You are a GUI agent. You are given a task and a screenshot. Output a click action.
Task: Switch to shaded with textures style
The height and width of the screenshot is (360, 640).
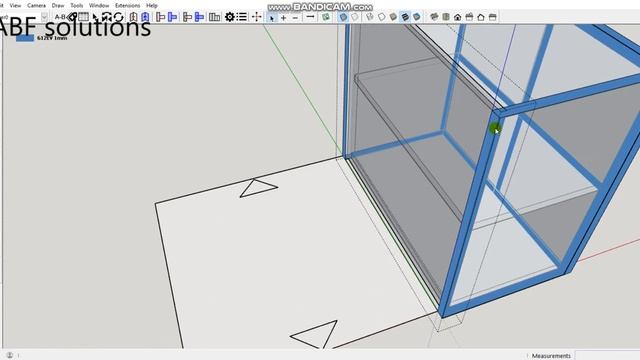pos(405,17)
